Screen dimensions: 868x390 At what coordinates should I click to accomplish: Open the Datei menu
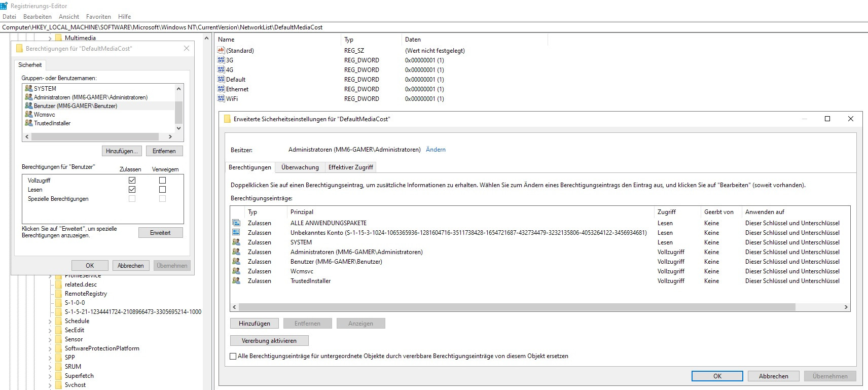click(x=9, y=16)
